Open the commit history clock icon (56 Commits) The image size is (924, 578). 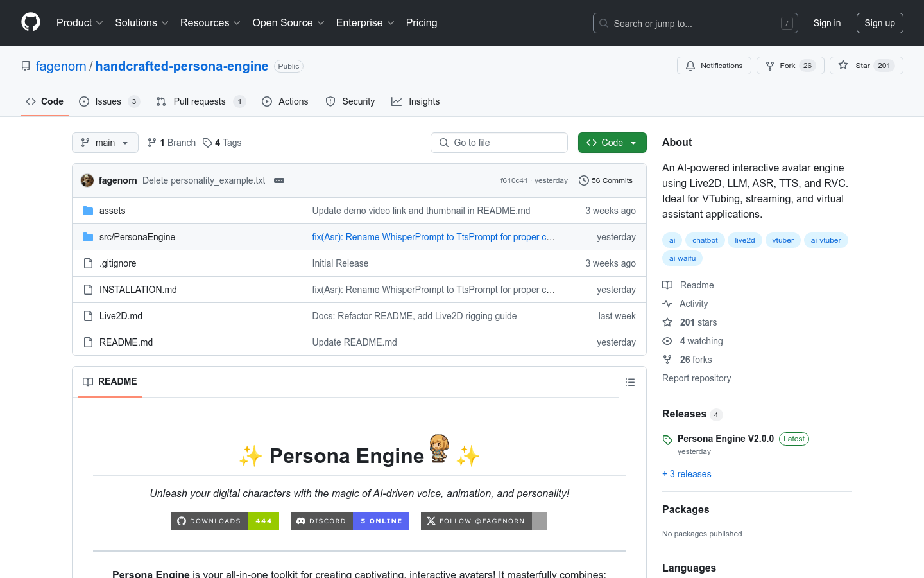605,180
